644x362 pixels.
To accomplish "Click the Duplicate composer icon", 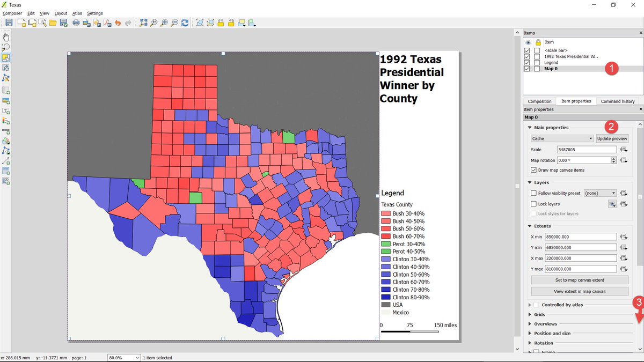I will [32, 23].
